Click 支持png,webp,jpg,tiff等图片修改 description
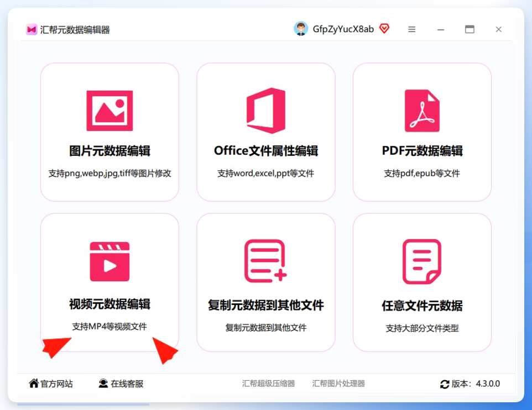Screen dimensions: 532x410 [109, 174]
